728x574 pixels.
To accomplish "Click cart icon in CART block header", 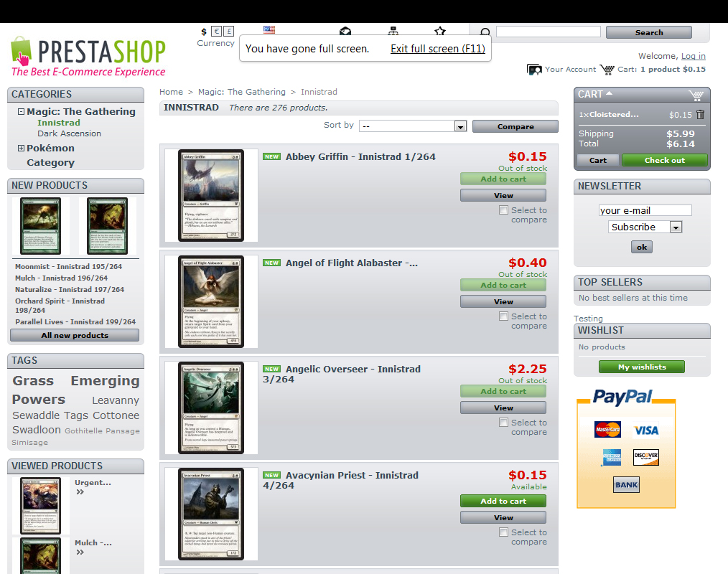I will point(696,95).
